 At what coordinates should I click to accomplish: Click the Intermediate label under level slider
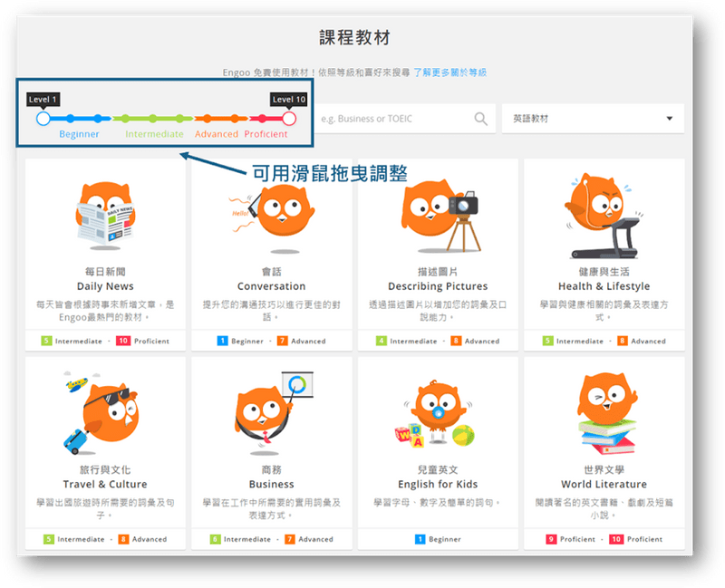154,134
